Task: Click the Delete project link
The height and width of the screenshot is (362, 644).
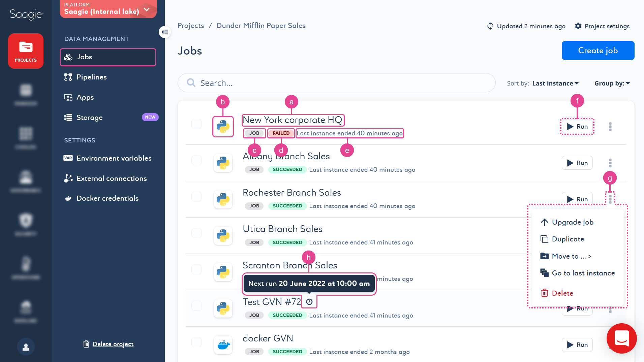Action: coord(108,344)
